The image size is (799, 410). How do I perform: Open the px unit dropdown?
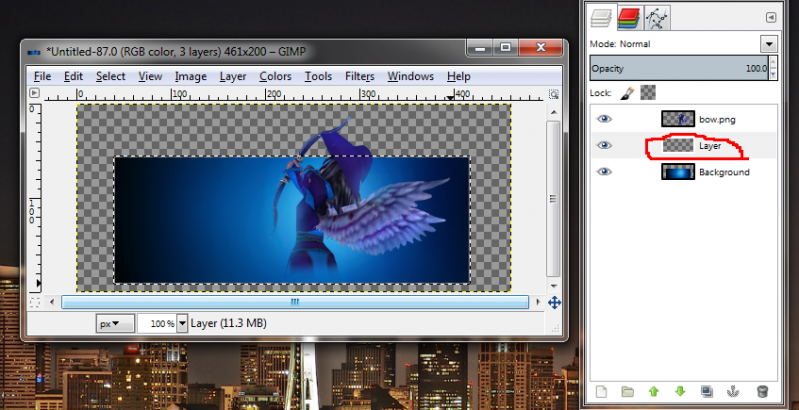coord(115,323)
